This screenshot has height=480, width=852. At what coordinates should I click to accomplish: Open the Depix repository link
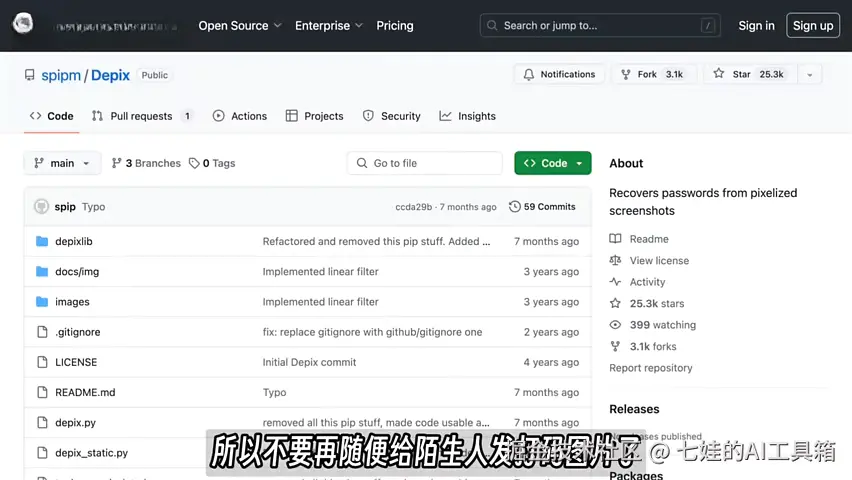(x=110, y=75)
